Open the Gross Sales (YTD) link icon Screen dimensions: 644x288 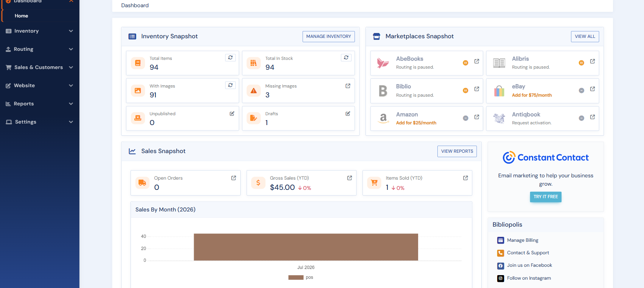coord(350,178)
